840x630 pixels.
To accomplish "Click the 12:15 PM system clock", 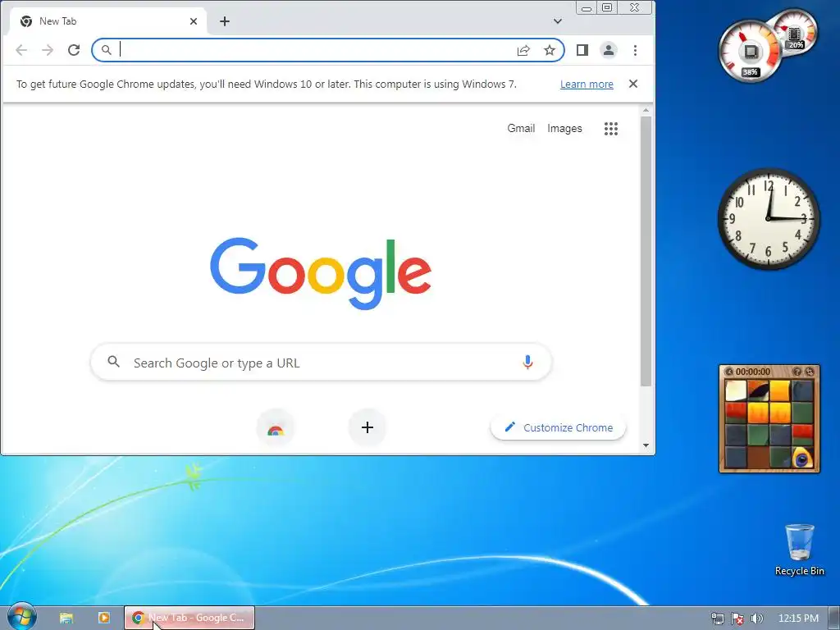I will [798, 619].
